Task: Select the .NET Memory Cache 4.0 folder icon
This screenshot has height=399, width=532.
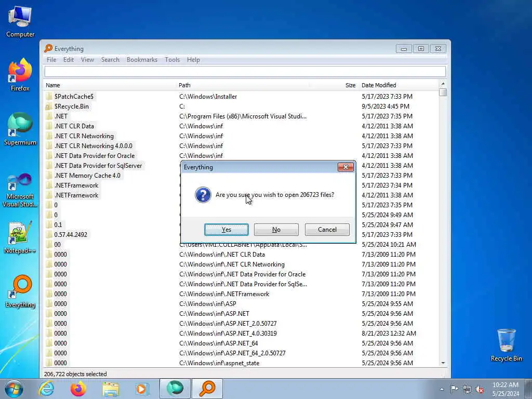Action: point(49,176)
